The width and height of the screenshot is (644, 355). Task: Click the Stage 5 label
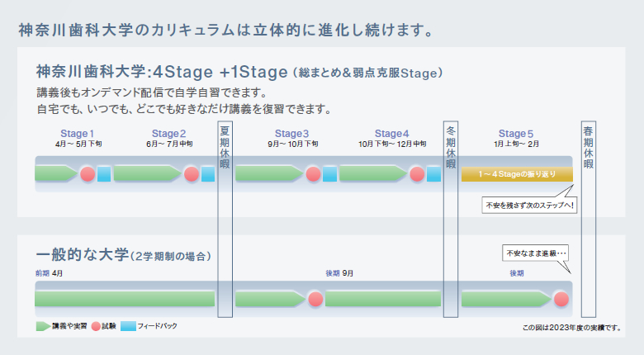pos(516,134)
